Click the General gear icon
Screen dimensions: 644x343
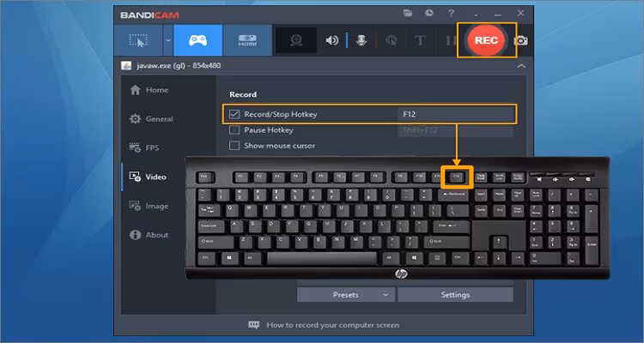135,119
